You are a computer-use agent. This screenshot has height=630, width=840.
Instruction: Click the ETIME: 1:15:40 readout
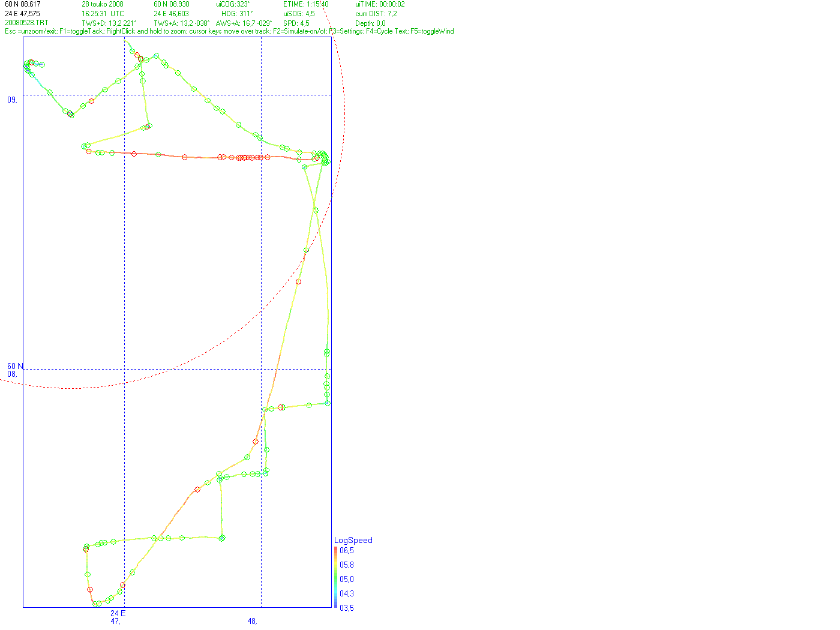pos(306,4)
